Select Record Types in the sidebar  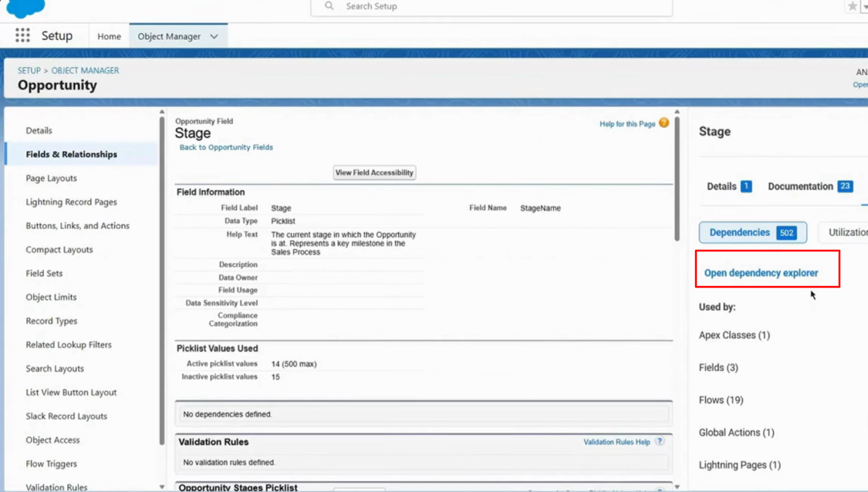[51, 321]
